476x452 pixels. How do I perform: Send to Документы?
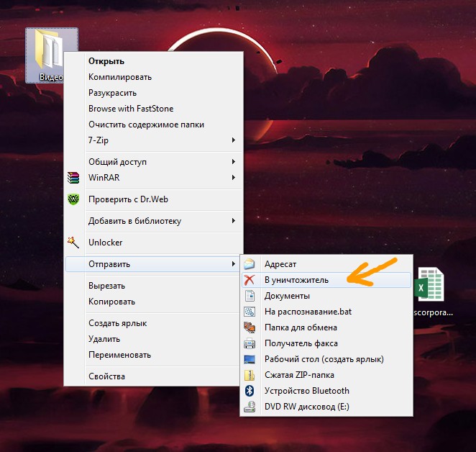(x=287, y=296)
